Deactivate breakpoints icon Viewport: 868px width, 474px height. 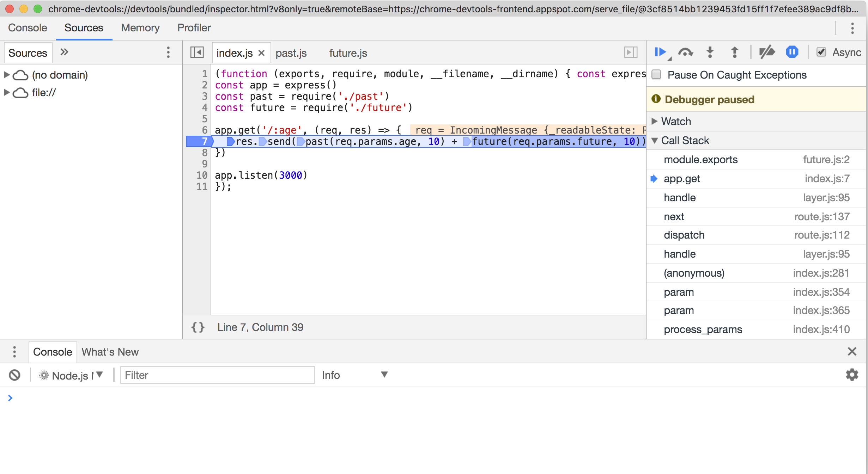pyautogui.click(x=767, y=53)
